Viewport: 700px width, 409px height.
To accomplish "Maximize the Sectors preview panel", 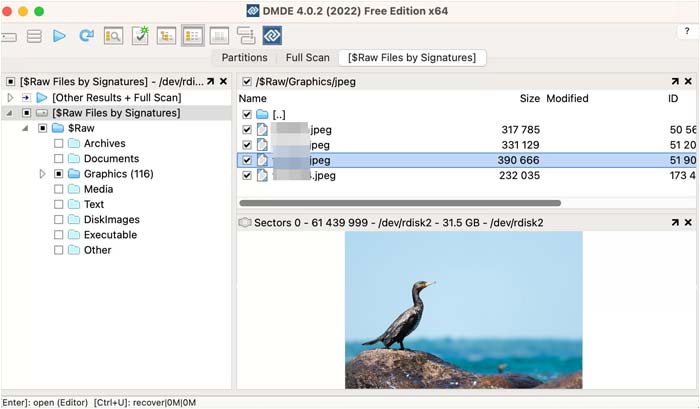I will pos(675,222).
